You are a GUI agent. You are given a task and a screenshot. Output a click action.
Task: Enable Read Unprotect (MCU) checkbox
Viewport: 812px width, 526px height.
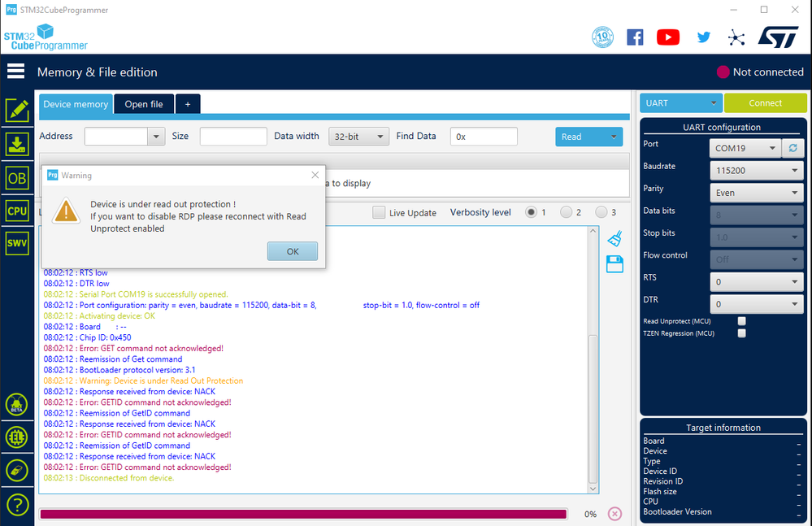[741, 321]
